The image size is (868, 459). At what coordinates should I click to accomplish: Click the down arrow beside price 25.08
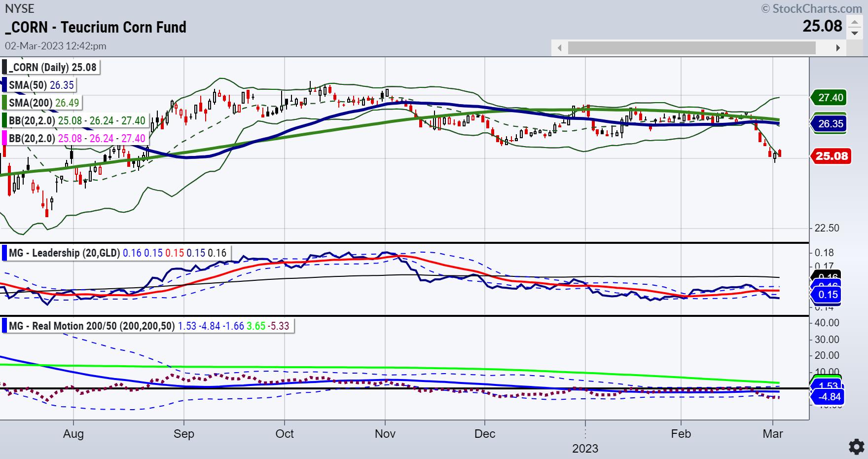pos(854,33)
